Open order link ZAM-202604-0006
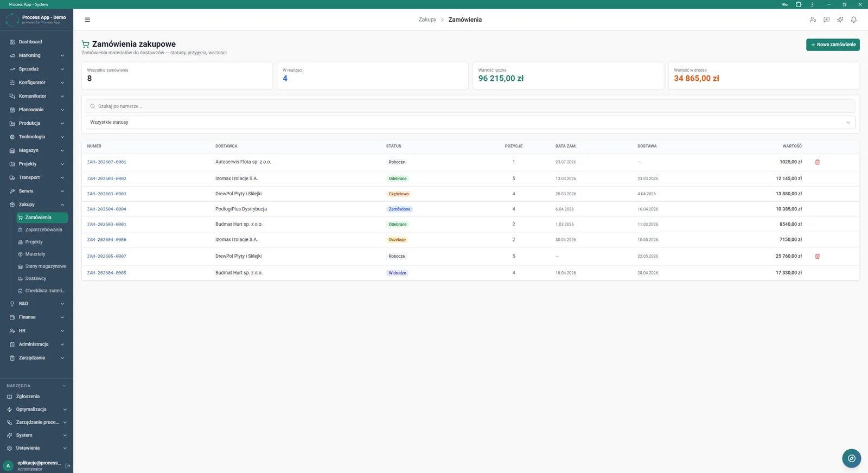 (107, 239)
